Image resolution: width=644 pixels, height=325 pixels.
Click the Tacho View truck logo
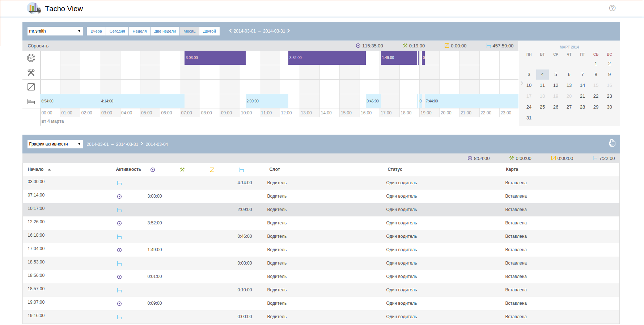pyautogui.click(x=34, y=8)
